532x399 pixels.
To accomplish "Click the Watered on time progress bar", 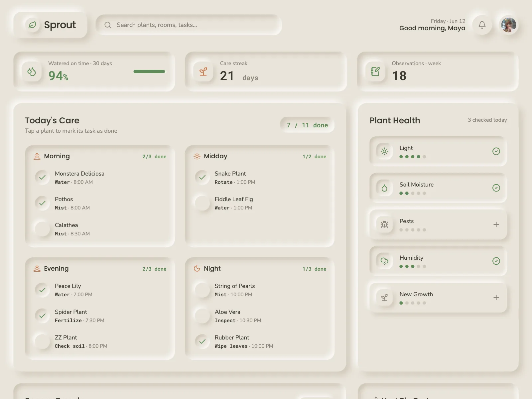I will pos(149,71).
